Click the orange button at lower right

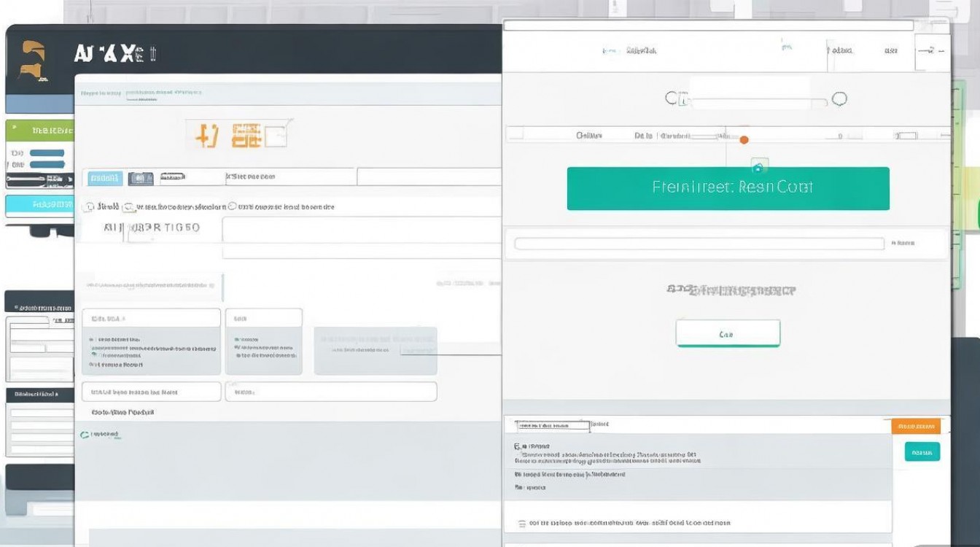916,426
